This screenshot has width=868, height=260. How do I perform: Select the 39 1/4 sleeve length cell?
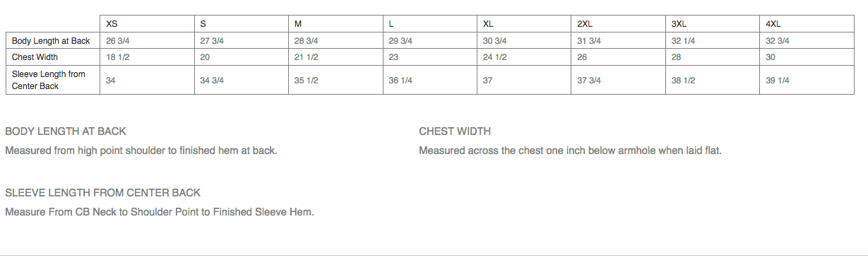pos(778,81)
